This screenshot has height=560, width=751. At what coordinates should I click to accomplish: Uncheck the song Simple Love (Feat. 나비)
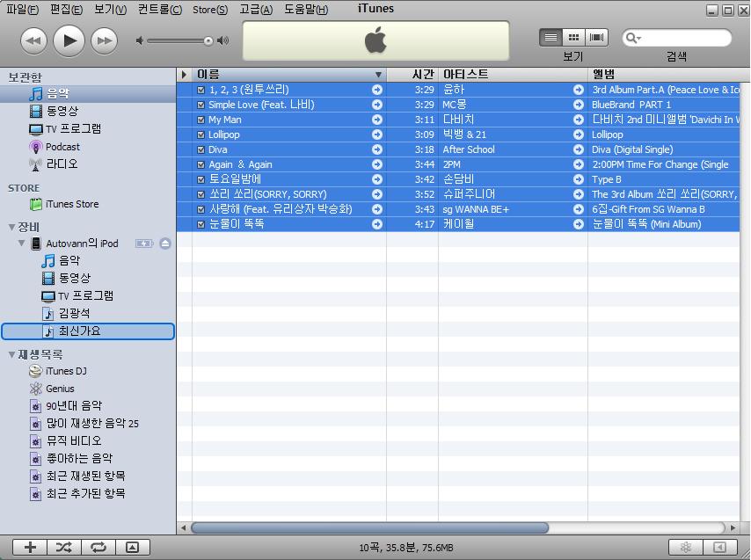click(201, 105)
